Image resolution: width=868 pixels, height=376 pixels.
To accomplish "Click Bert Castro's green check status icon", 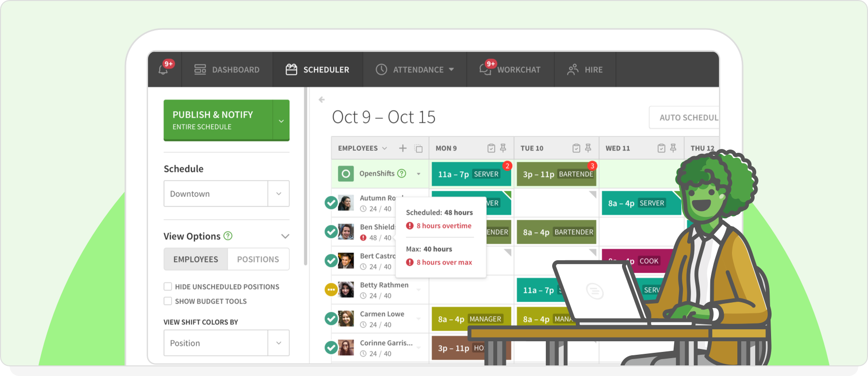I will point(331,261).
